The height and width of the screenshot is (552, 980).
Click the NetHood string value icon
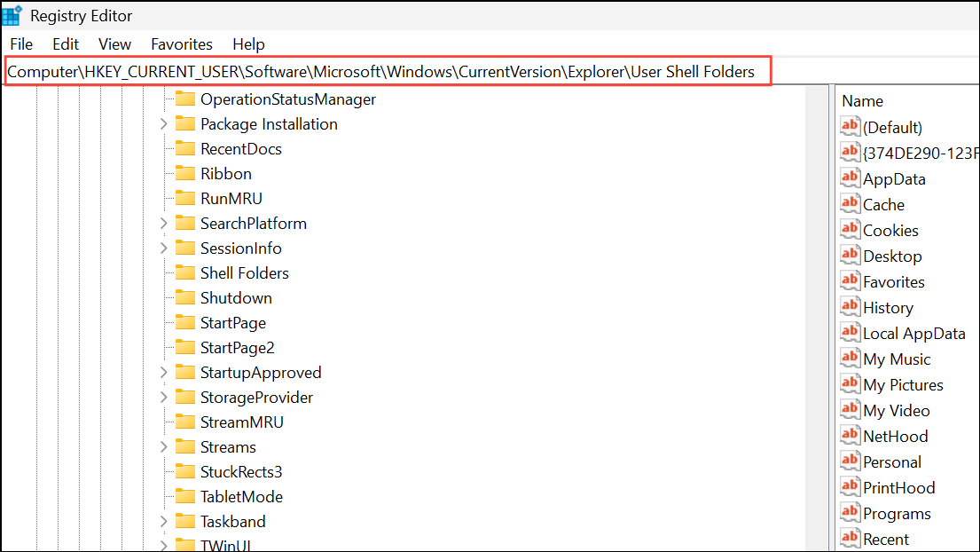point(850,436)
